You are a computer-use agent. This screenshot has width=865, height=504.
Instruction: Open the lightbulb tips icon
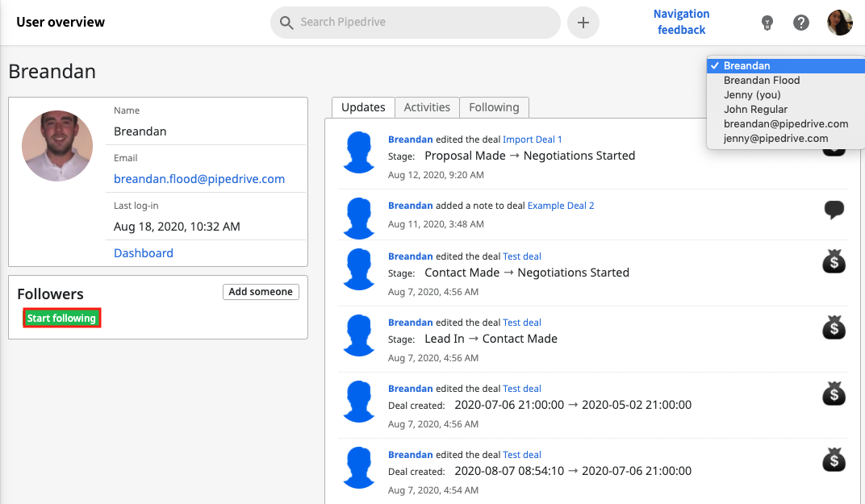coord(767,23)
